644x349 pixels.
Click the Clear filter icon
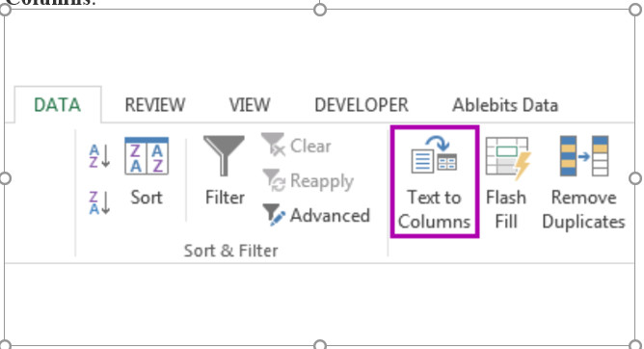pos(273,145)
